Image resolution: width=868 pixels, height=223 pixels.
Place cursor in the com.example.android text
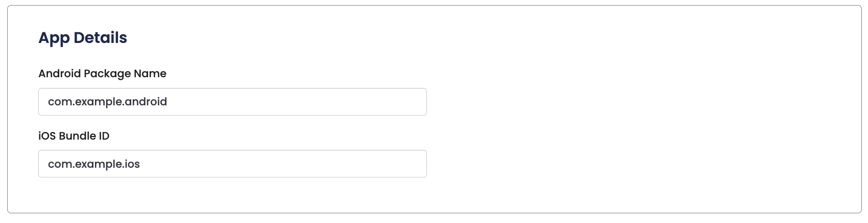click(107, 102)
